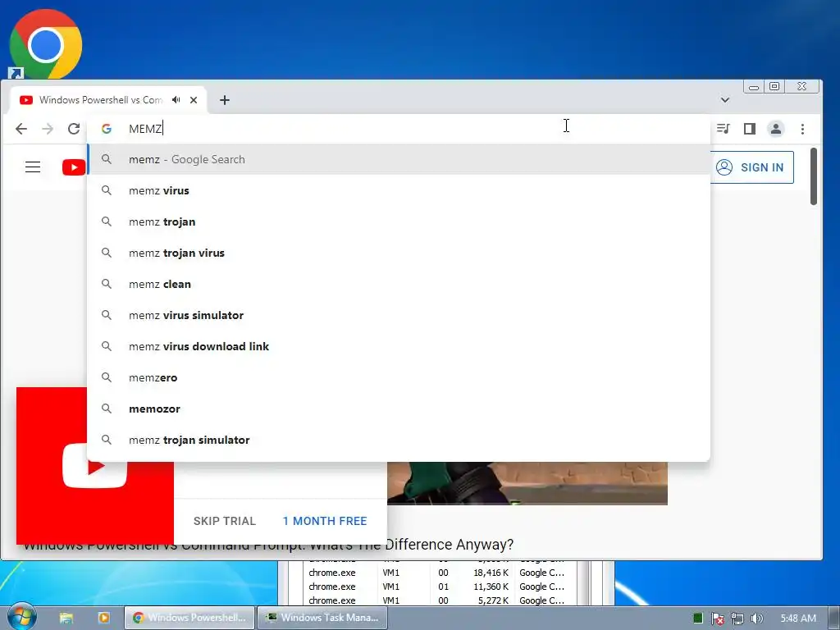This screenshot has width=840, height=630.
Task: Open the network tray icon
Action: [737, 619]
